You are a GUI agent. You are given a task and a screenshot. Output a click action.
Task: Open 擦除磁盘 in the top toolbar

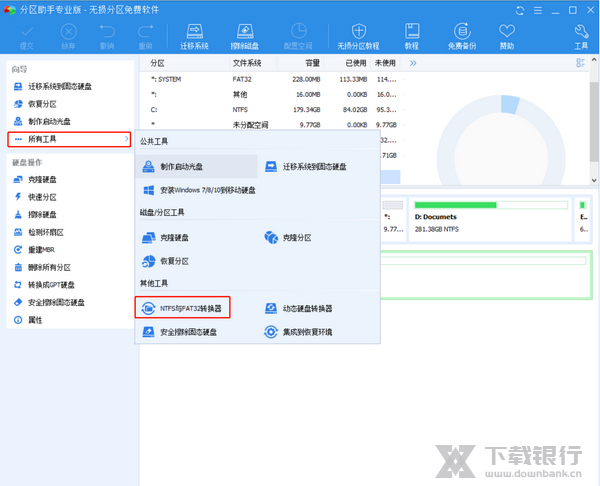pos(245,36)
